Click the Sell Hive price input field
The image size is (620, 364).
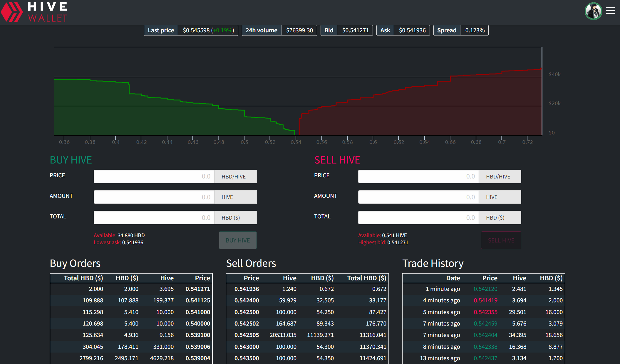418,176
